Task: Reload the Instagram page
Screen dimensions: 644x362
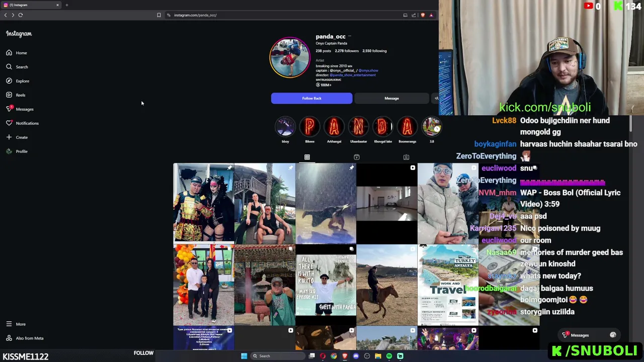Action: click(x=21, y=15)
